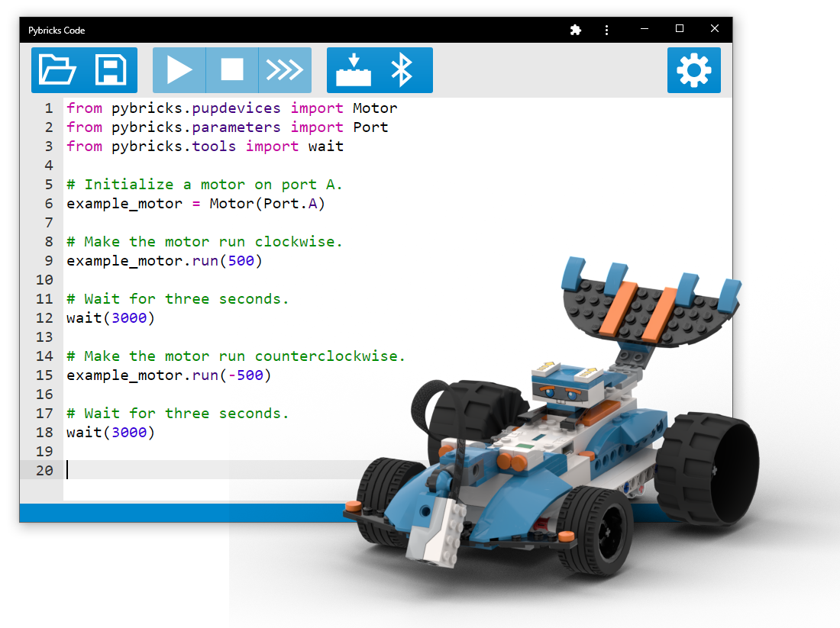Open the three-dot window menu

pyautogui.click(x=606, y=30)
